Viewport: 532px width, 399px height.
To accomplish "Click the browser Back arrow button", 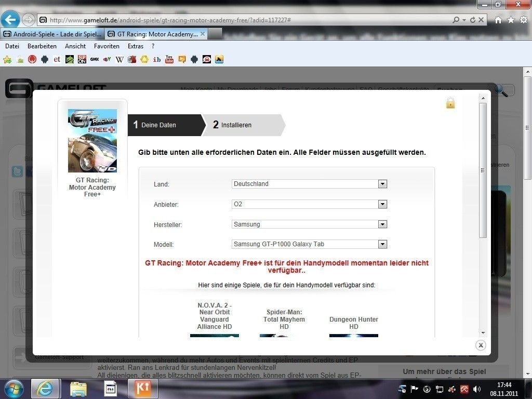I will 10,20.
